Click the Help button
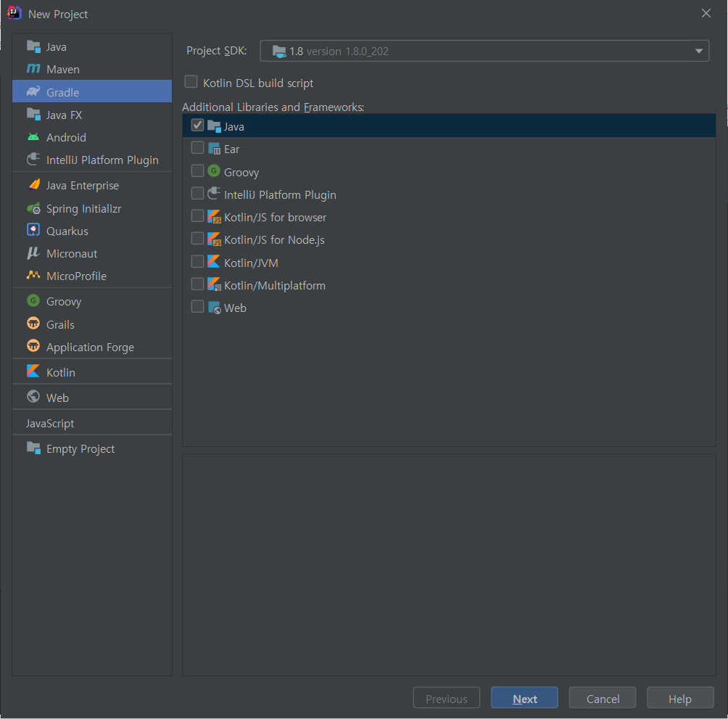This screenshot has height=719, width=728. (x=680, y=698)
